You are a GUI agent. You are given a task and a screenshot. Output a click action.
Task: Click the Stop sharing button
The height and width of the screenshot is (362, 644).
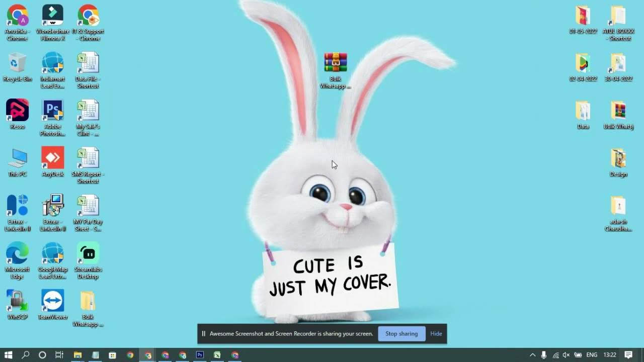(401, 334)
